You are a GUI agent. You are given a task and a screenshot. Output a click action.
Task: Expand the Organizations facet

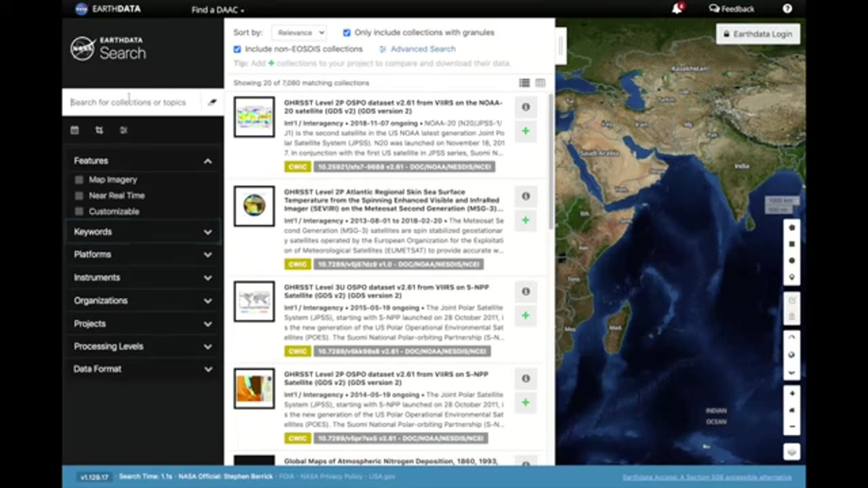pos(142,300)
